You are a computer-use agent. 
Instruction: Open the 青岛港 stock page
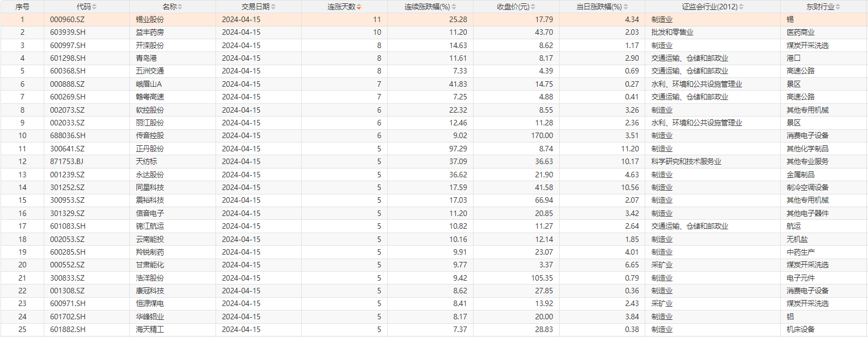point(146,58)
